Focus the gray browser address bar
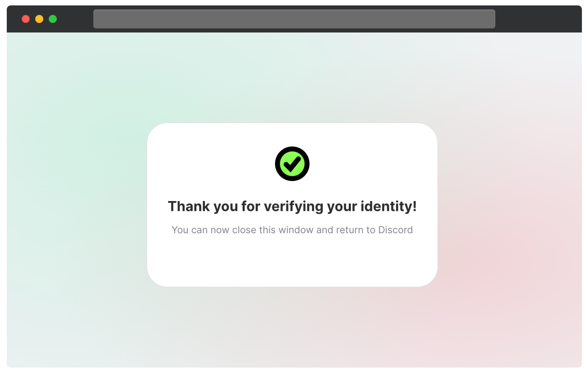Screen dimensions: 588x373 [x=294, y=19]
